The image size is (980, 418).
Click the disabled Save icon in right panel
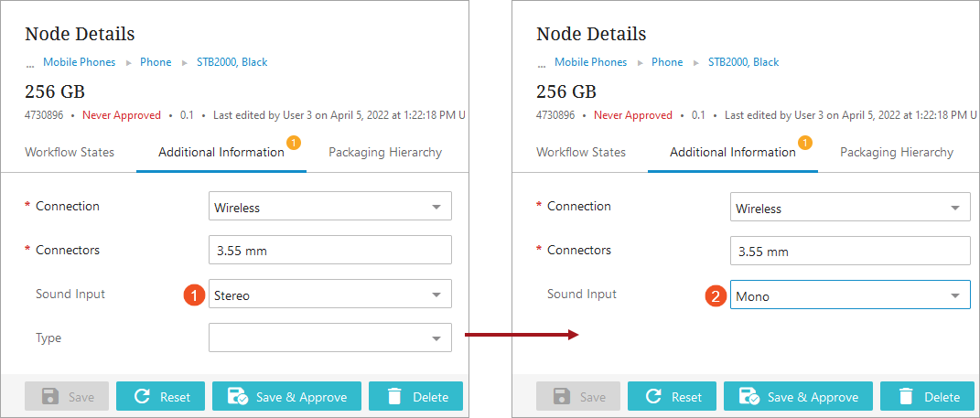tap(562, 396)
